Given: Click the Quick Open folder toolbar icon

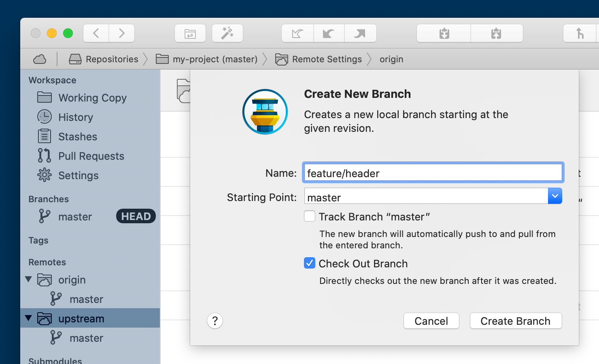Looking at the screenshot, I should coord(190,34).
